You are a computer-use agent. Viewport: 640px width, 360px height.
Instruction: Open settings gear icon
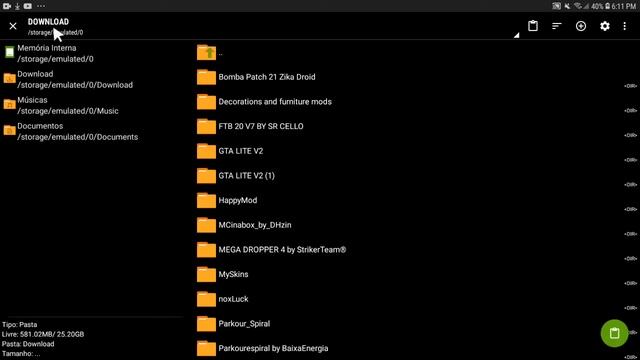tap(604, 26)
